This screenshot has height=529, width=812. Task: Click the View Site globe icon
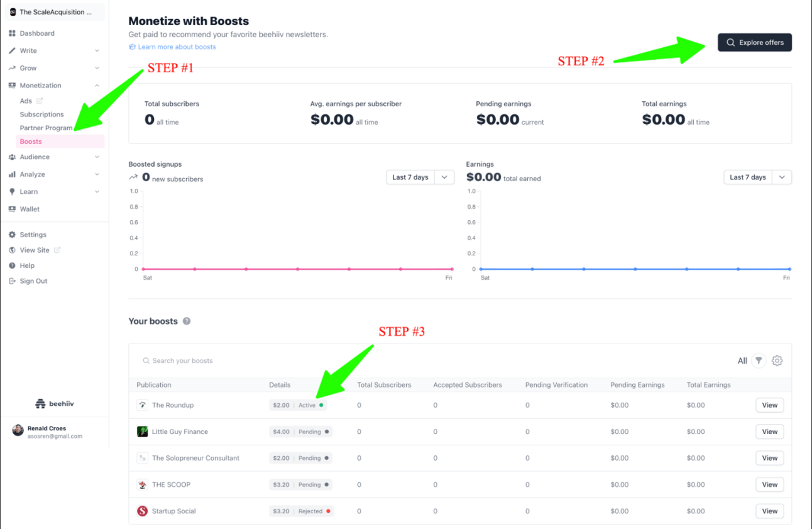coord(12,250)
